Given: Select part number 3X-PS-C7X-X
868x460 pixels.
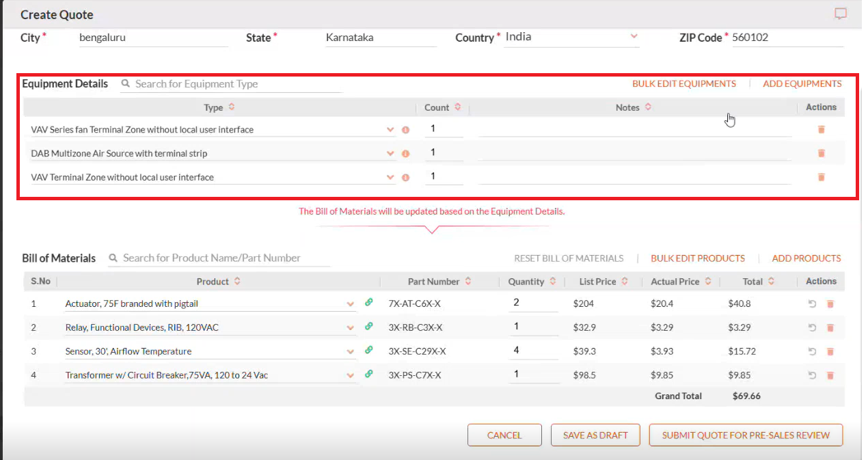Looking at the screenshot, I should pyautogui.click(x=415, y=375).
